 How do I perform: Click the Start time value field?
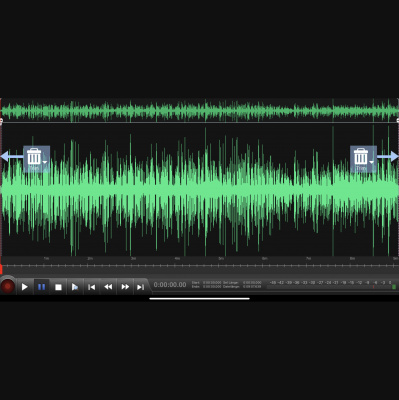click(212, 283)
